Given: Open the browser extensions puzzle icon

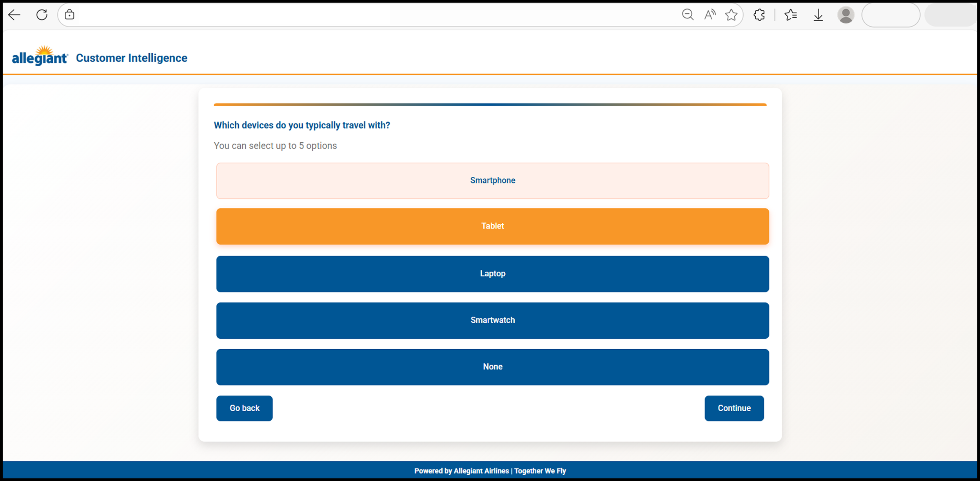Looking at the screenshot, I should tap(759, 15).
